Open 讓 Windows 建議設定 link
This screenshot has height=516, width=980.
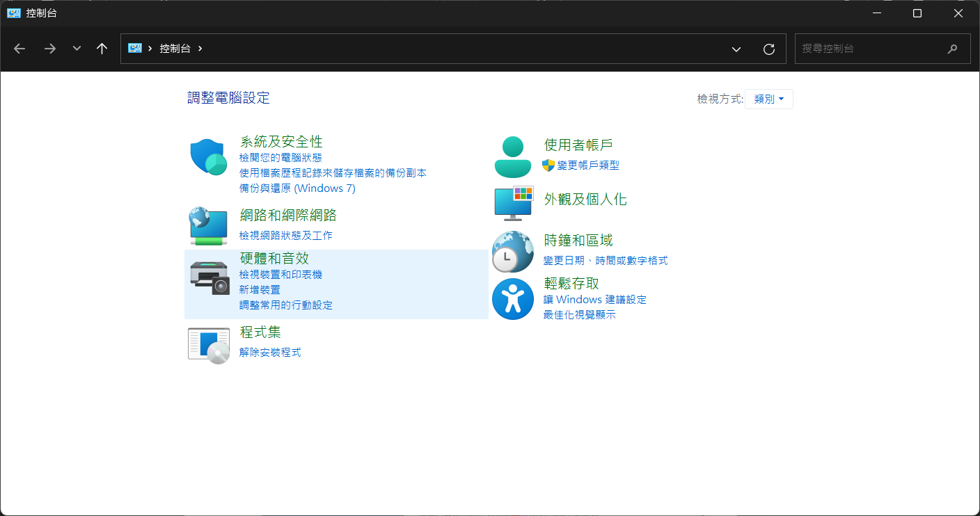(594, 300)
